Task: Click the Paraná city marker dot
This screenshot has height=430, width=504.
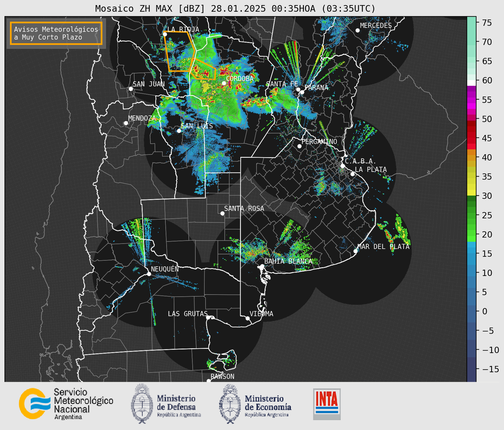Action: [302, 92]
